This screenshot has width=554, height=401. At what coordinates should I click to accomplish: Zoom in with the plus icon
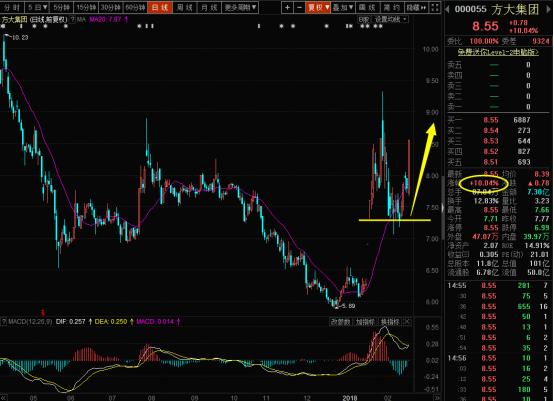tap(288, 7)
